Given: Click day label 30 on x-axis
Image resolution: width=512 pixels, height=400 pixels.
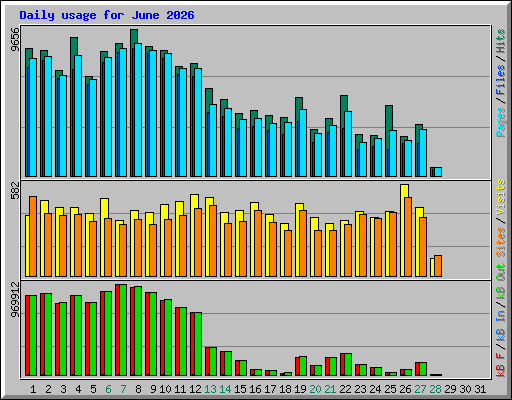Looking at the screenshot, I should (465, 389).
